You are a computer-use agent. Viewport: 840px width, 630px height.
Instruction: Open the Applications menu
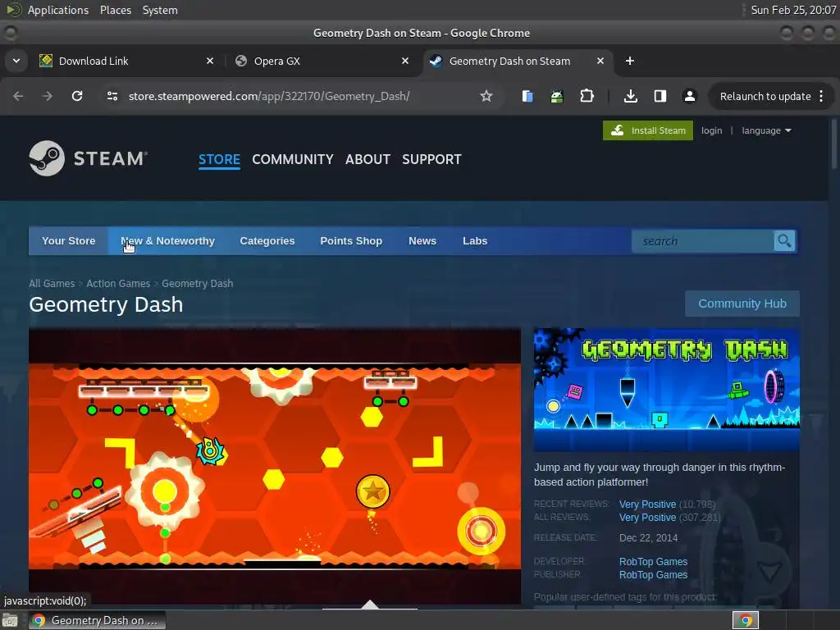(58, 10)
